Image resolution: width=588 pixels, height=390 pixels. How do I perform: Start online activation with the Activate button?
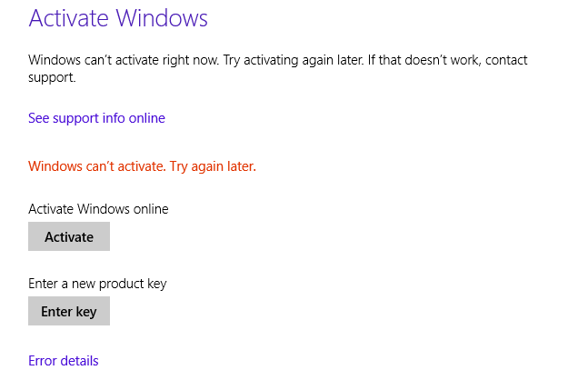(69, 236)
